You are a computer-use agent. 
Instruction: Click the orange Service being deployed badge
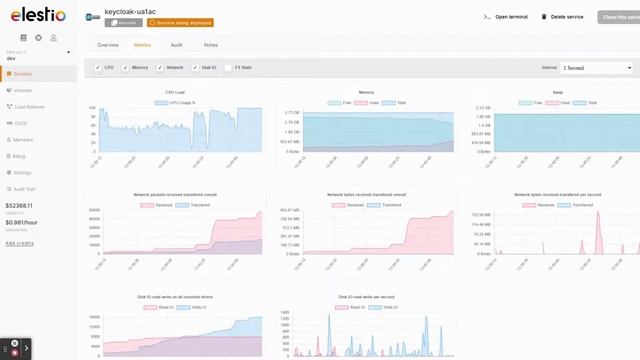point(180,23)
